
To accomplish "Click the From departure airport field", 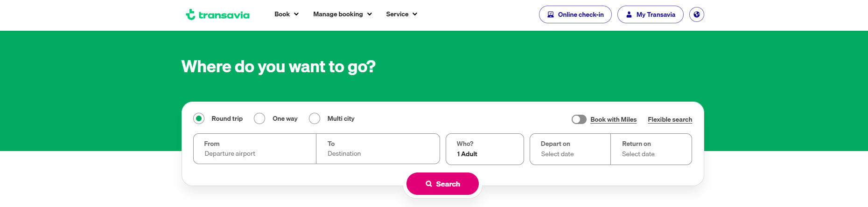I will [255, 149].
